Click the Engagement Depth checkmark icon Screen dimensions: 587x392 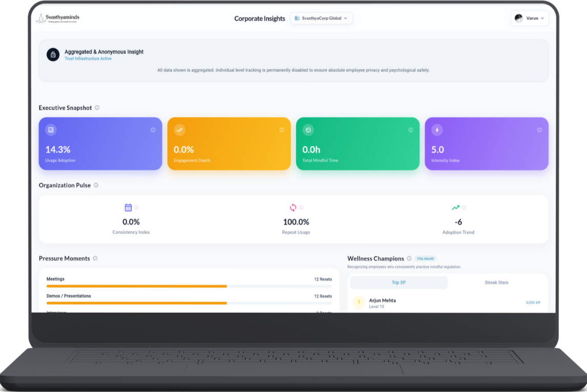(x=179, y=130)
